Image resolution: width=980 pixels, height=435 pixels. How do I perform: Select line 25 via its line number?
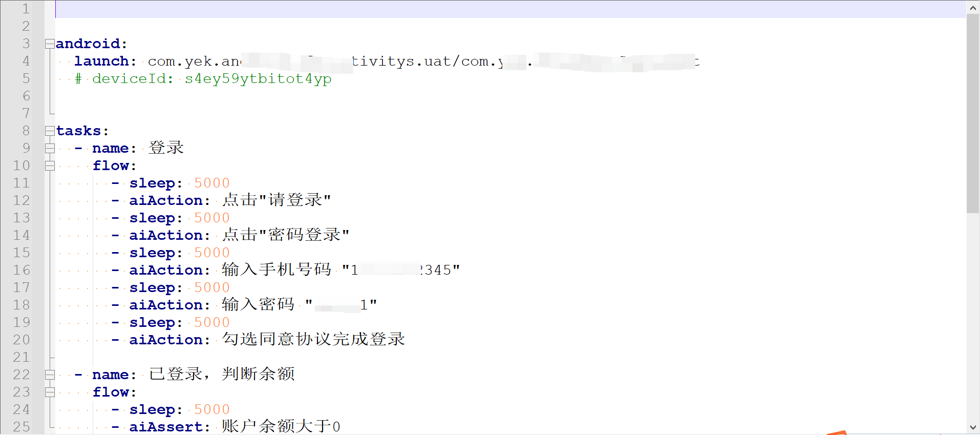click(x=22, y=426)
